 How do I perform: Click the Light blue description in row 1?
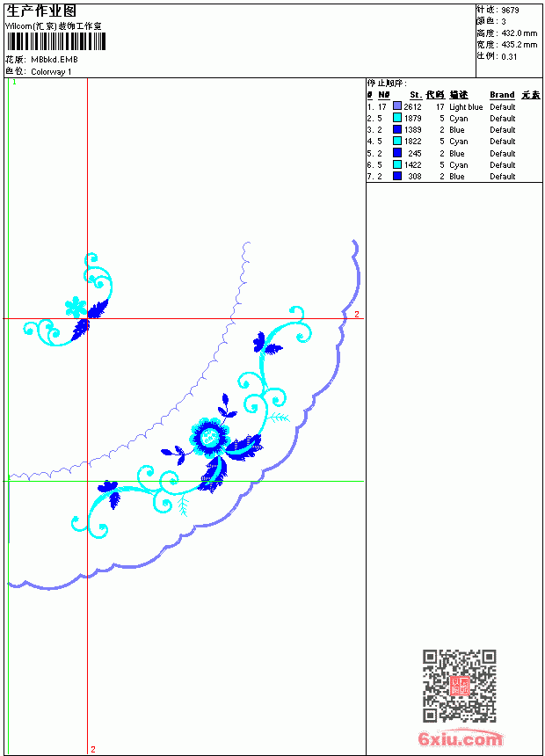[466, 107]
